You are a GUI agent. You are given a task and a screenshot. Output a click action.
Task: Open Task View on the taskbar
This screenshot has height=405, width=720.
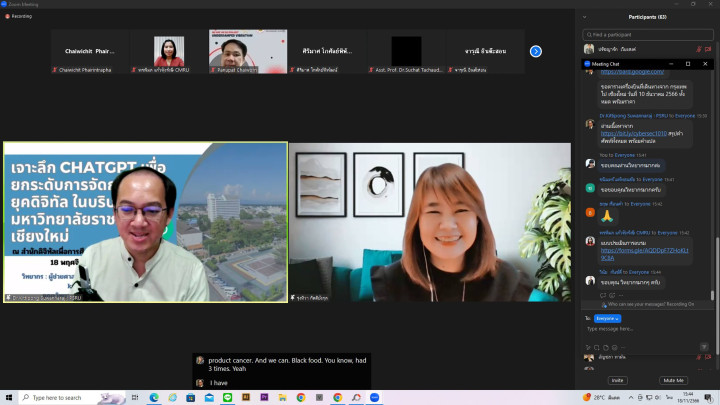(x=135, y=397)
